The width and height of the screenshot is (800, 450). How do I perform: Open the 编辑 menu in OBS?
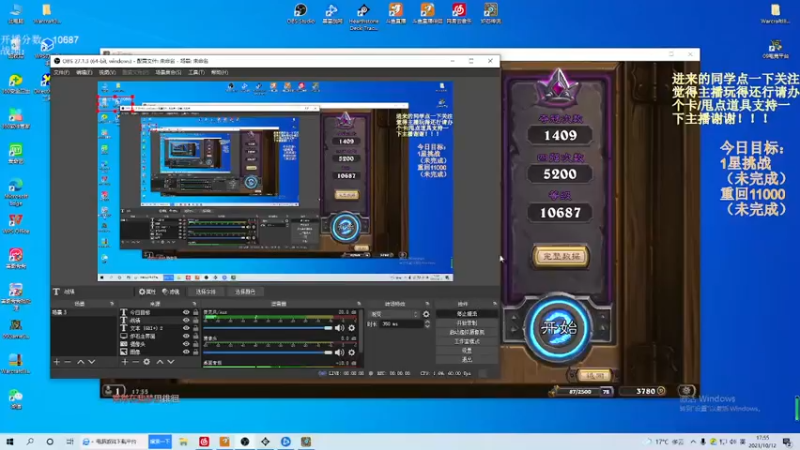click(x=84, y=72)
